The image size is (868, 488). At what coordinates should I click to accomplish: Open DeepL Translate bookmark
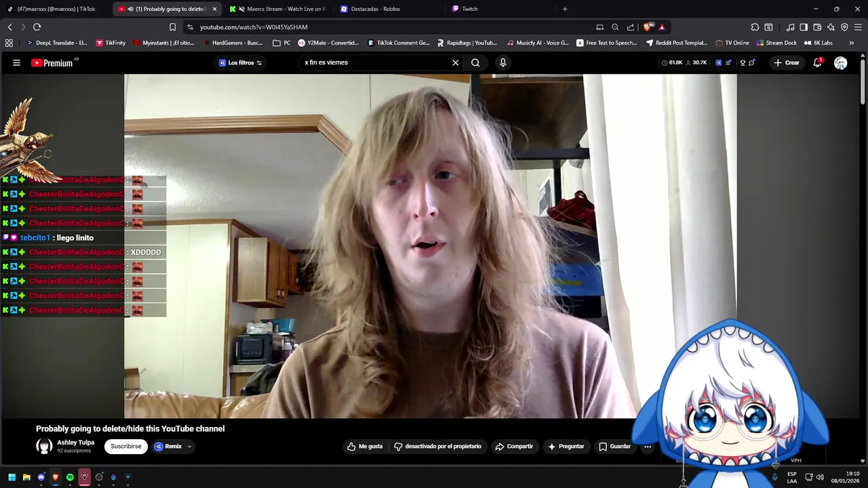[56, 43]
